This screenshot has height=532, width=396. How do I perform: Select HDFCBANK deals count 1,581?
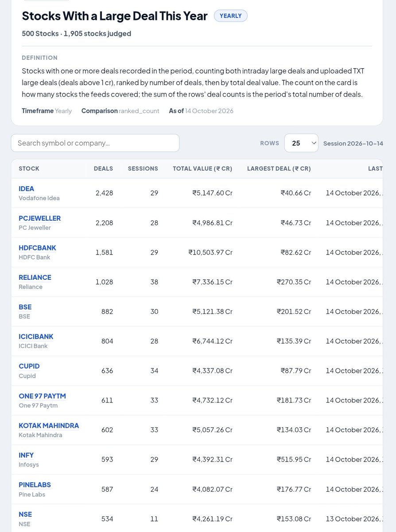click(x=105, y=253)
